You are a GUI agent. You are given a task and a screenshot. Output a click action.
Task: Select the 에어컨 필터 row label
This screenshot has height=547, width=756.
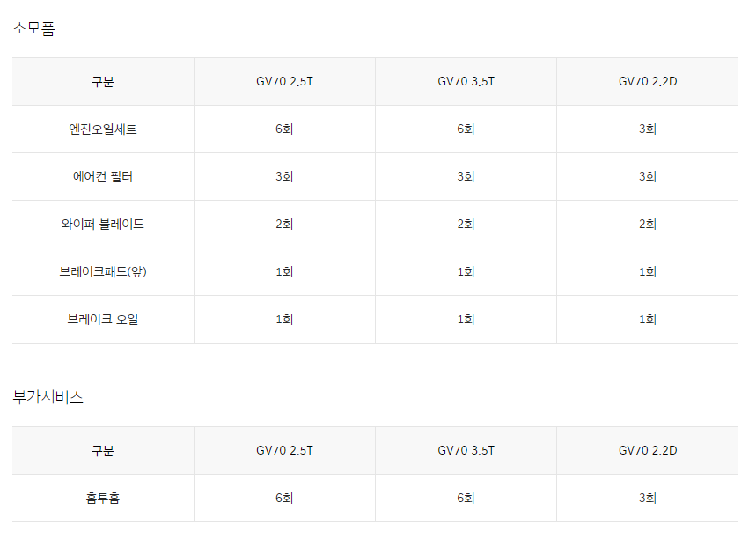tap(103, 176)
